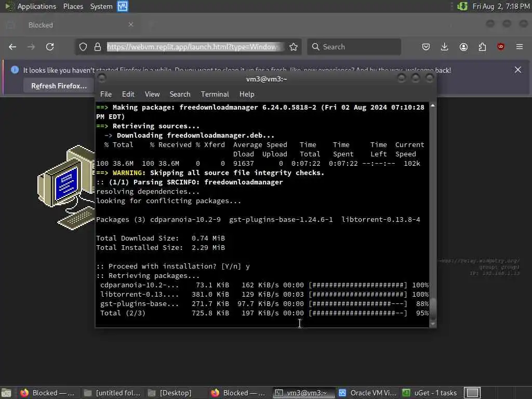Viewport: 532px width, 399px height.
Task: Click the show desktop icon in taskbar
Action: pyautogui.click(x=6, y=393)
